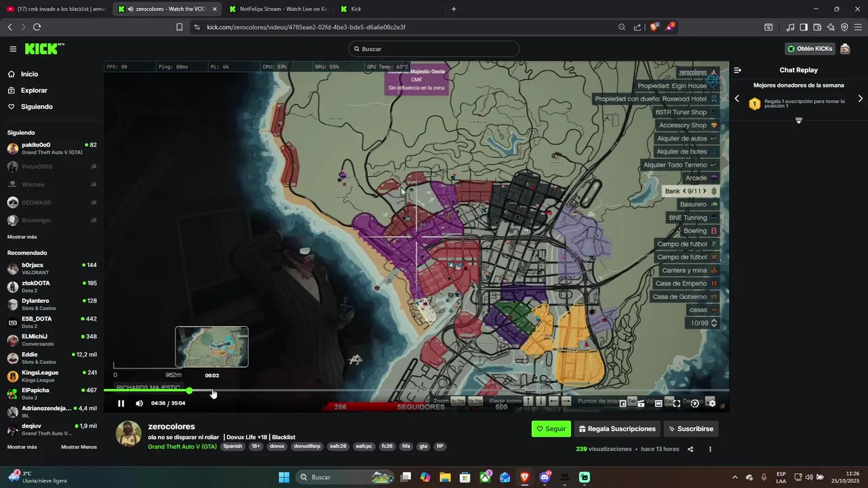Bookmark this page

[179, 27]
